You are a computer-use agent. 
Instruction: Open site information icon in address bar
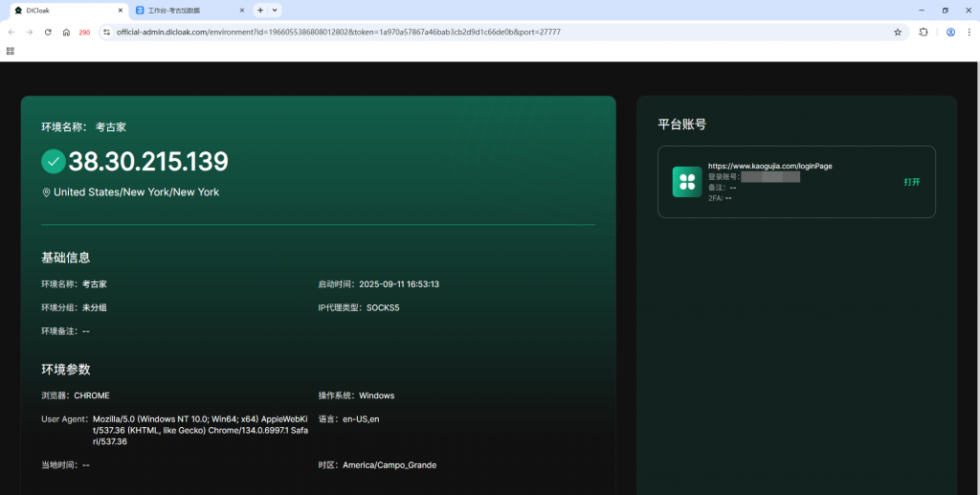[x=107, y=32]
